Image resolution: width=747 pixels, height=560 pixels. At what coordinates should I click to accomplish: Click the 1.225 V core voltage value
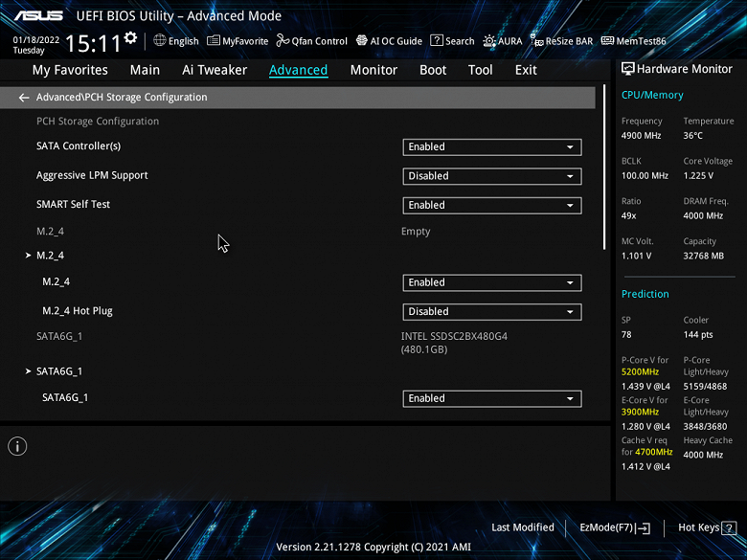point(698,176)
